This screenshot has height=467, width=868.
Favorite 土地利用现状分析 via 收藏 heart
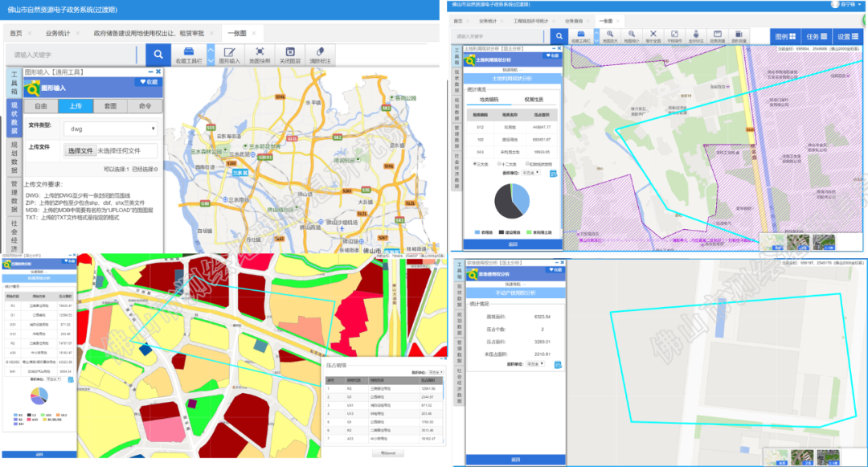[x=552, y=56]
